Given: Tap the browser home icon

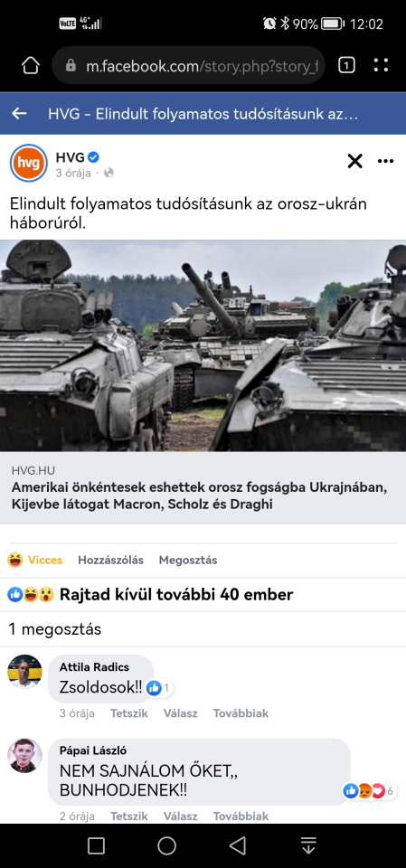Looking at the screenshot, I should pyautogui.click(x=31, y=66).
